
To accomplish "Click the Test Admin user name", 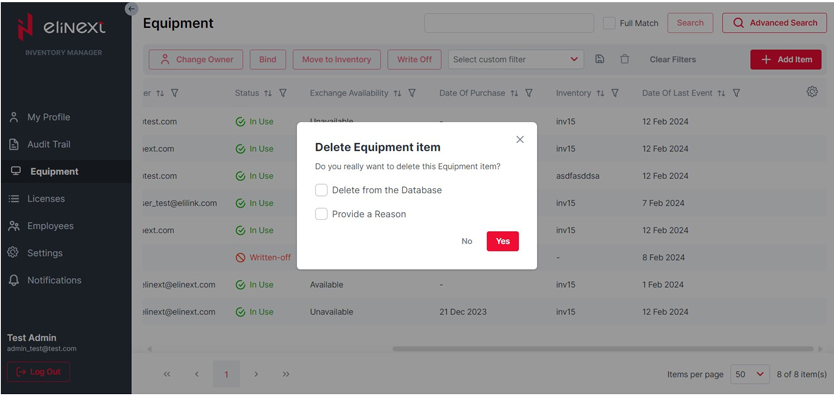I will [x=31, y=338].
